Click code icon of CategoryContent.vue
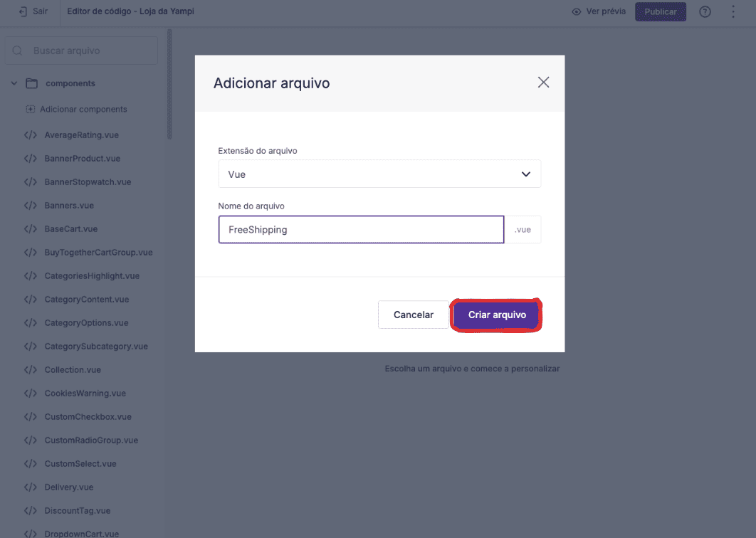756x538 pixels. [31, 300]
